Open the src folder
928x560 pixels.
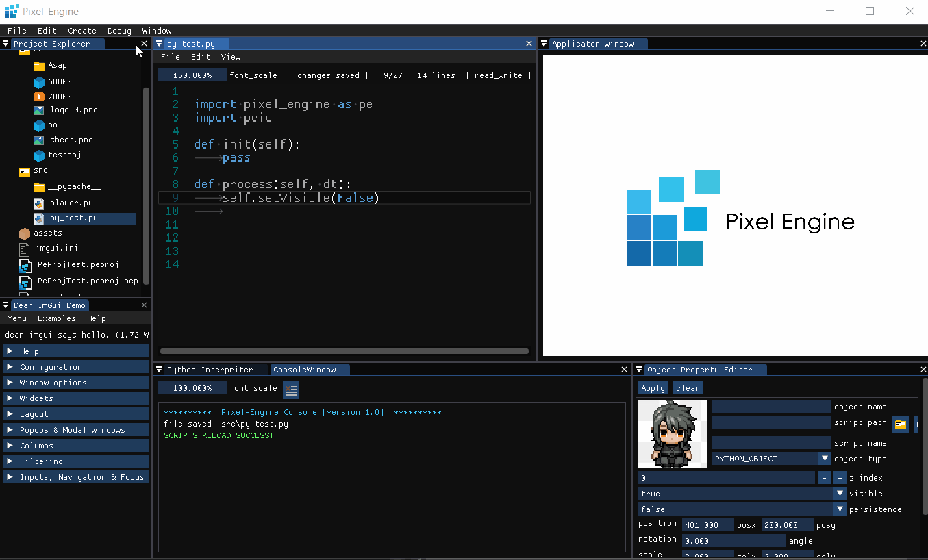pyautogui.click(x=33, y=170)
